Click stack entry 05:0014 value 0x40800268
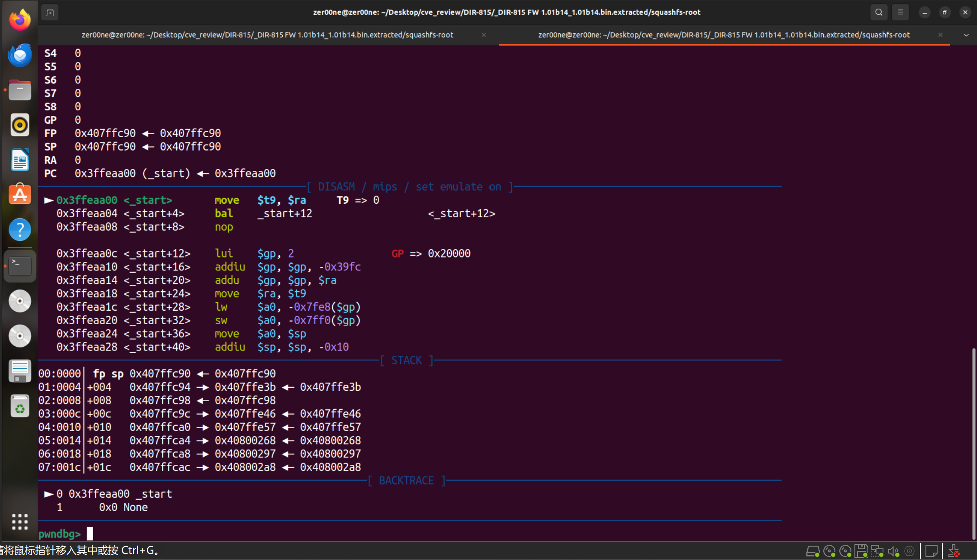 [x=245, y=441]
